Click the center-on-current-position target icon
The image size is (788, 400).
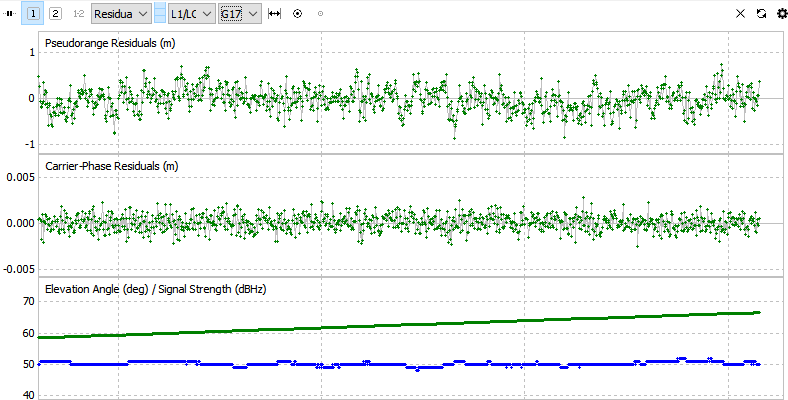coord(298,14)
